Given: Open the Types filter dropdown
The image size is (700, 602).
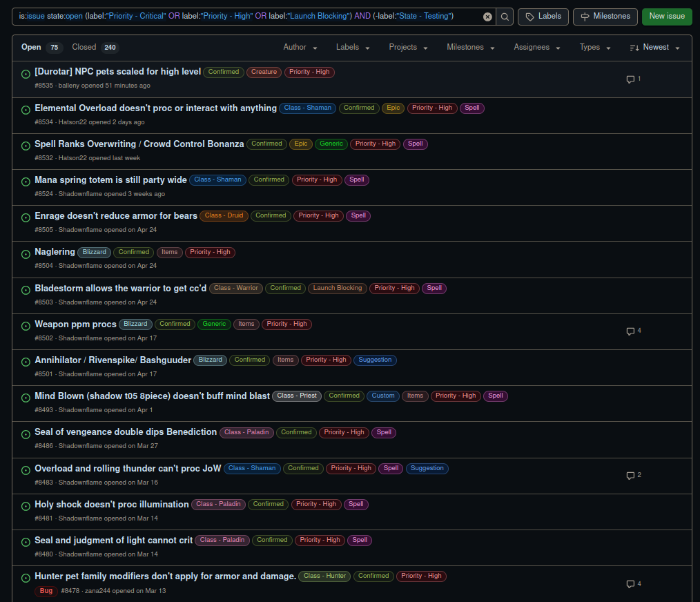Looking at the screenshot, I should pyautogui.click(x=594, y=48).
